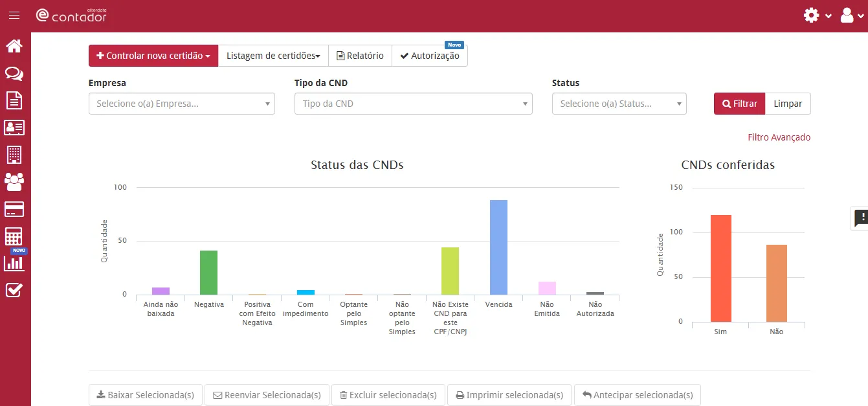Open the bar chart reports sidebar icon

(x=14, y=263)
